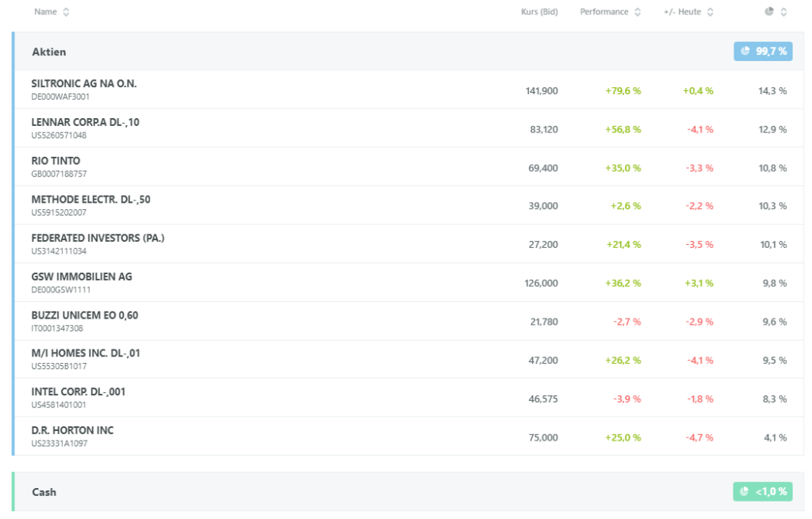
Task: Click D.R. Horton performance +25,0 %
Action: (623, 437)
